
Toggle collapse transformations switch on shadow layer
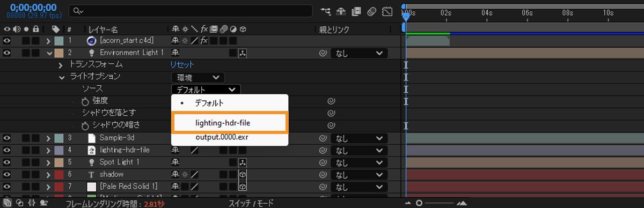click(185, 174)
